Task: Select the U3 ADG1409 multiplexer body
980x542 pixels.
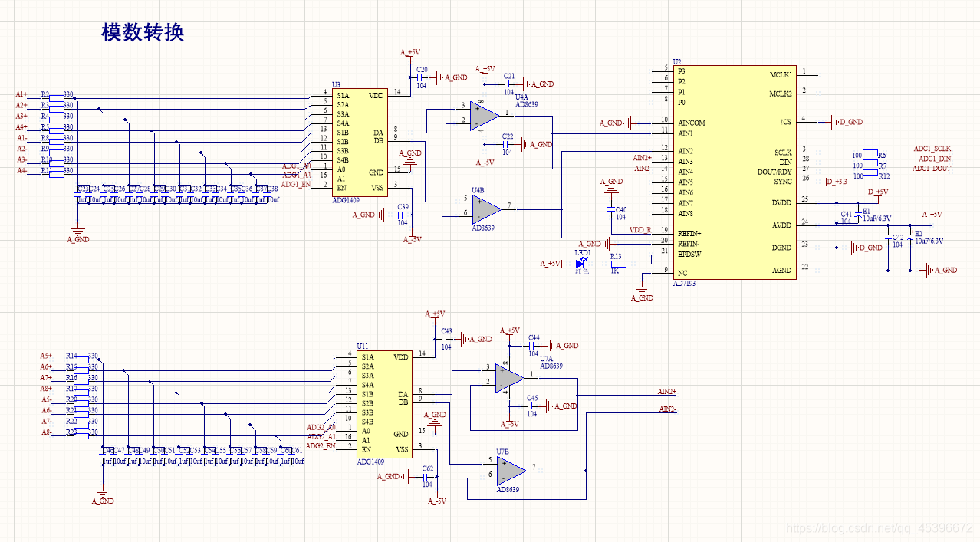Action: click(359, 143)
